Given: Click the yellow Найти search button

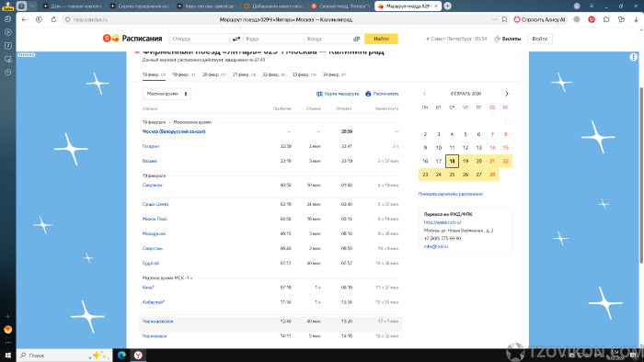Looking at the screenshot, I should [x=381, y=39].
